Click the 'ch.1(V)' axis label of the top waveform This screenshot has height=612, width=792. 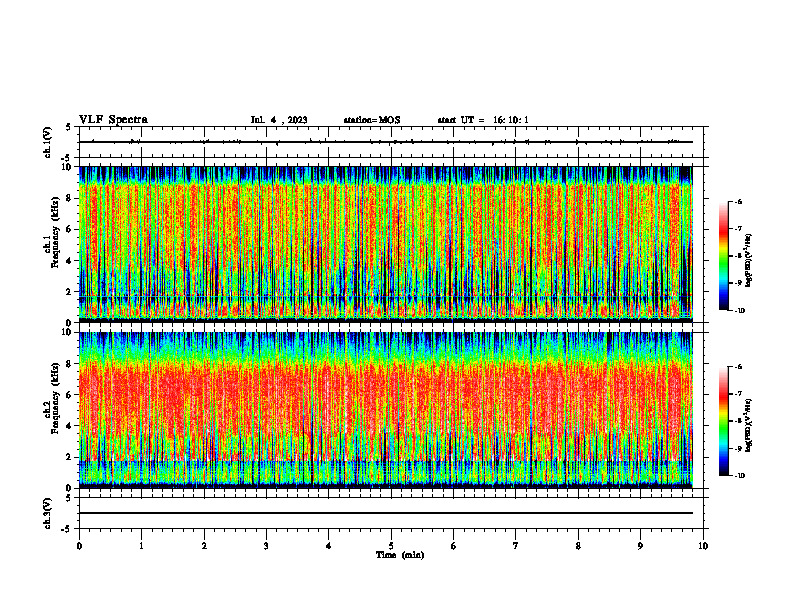(48, 142)
